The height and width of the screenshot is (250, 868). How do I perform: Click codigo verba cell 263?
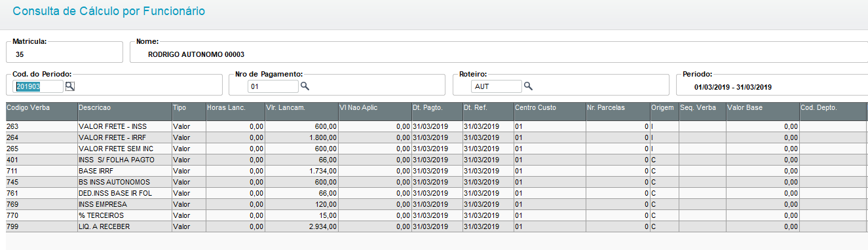[41, 126]
